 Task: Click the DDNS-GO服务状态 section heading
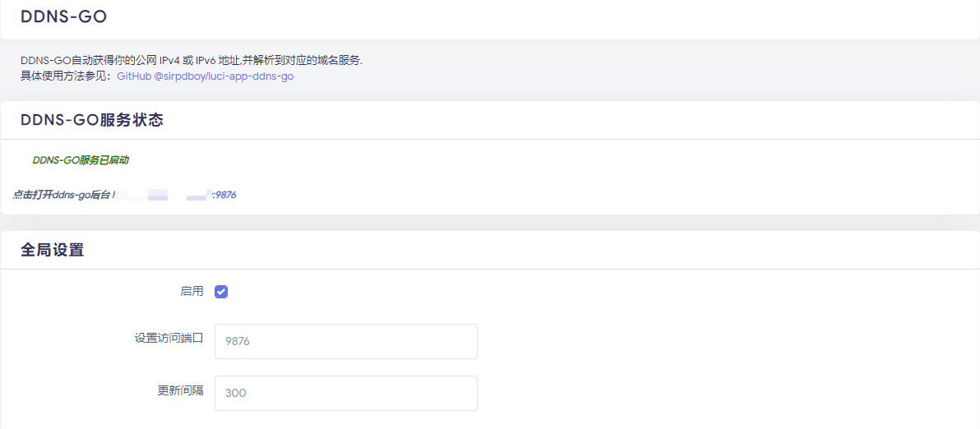pyautogui.click(x=91, y=120)
